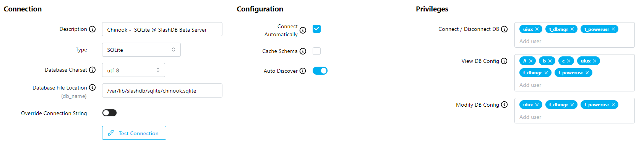Image resolution: width=644 pixels, height=144 pixels.
Task: Remove user A from View DB Config
Action: click(531, 61)
